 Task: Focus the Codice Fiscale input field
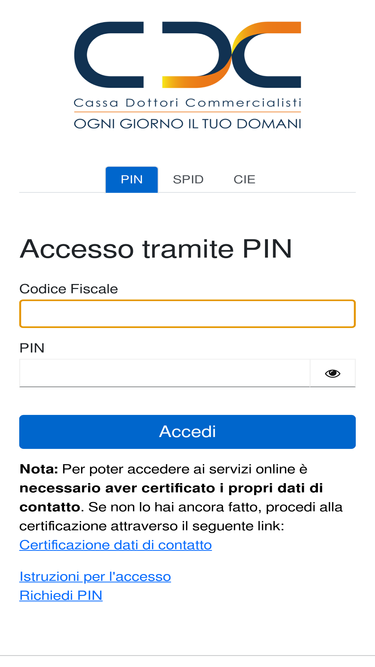tap(187, 314)
